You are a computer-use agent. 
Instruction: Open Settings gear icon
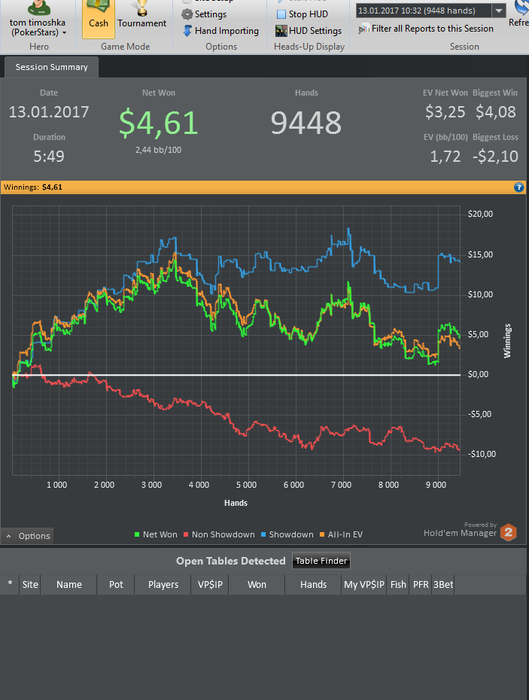[x=187, y=14]
